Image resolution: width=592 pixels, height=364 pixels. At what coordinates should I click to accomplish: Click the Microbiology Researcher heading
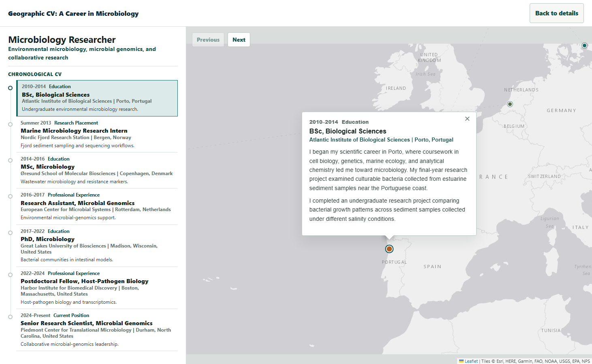[62, 40]
